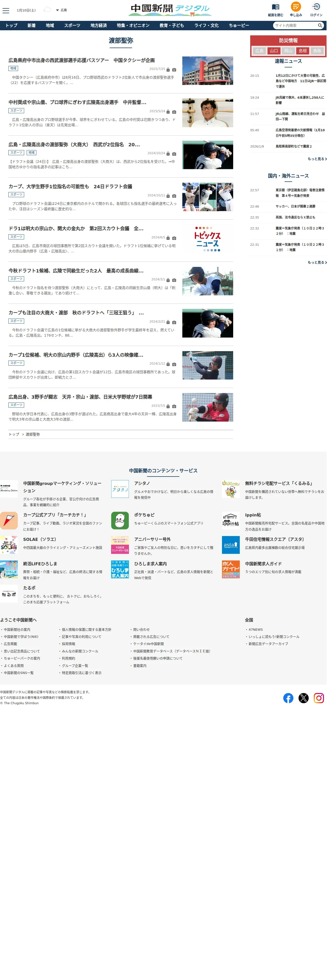The image size is (327, 980).
Task: Open the 新着 nav item
Action: tap(32, 25)
